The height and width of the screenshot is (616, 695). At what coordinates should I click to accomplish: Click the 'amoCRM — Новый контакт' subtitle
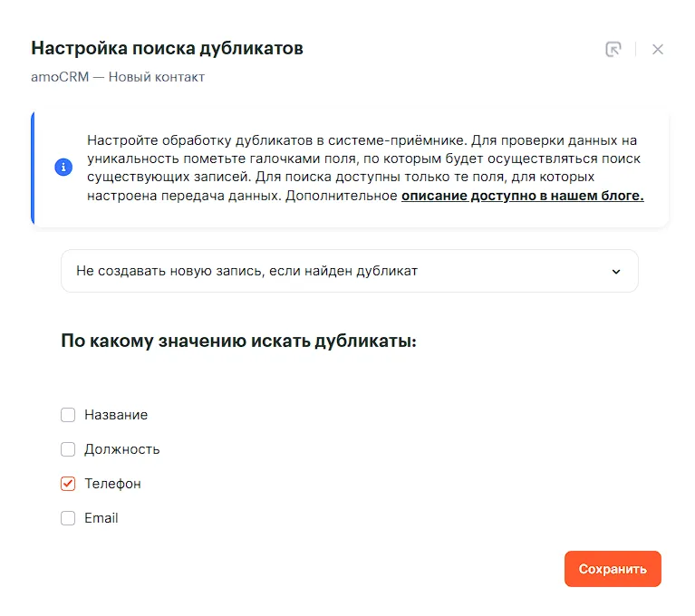(118, 77)
